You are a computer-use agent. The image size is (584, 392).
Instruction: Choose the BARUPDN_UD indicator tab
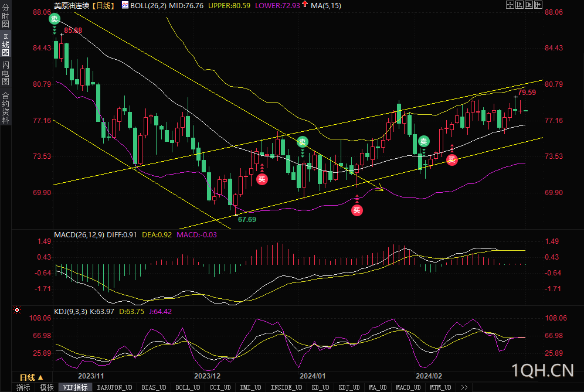(114, 387)
